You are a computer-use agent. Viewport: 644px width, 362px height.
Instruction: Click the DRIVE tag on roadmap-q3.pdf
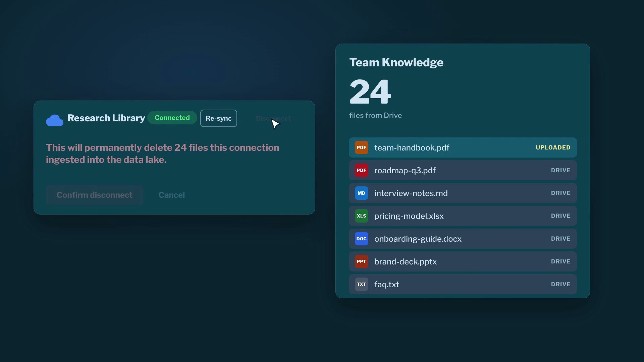(x=560, y=170)
